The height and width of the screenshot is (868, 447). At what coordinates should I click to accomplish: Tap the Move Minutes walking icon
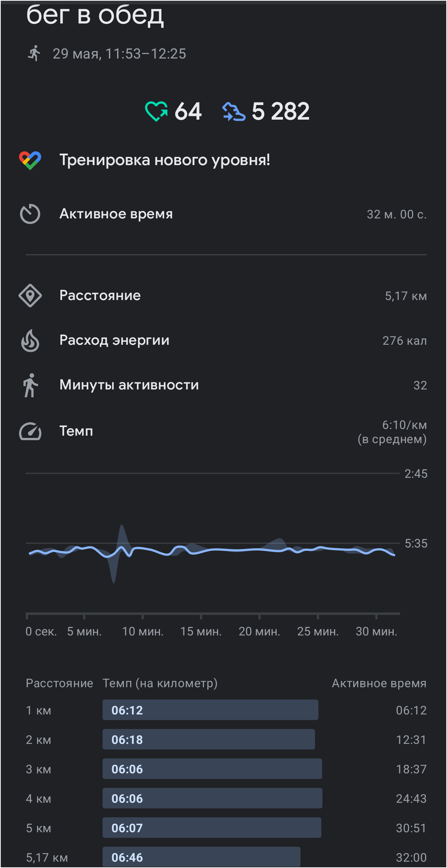pyautogui.click(x=30, y=385)
